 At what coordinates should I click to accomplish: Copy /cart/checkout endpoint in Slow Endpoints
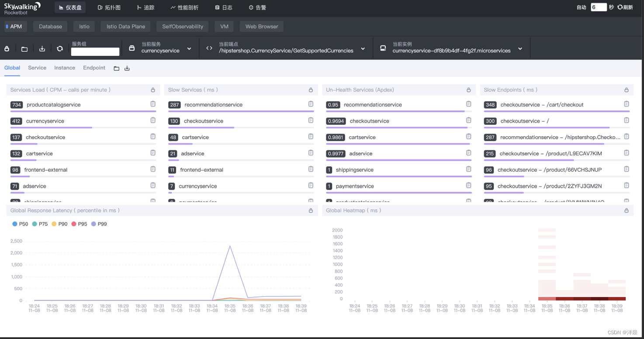coord(627,104)
